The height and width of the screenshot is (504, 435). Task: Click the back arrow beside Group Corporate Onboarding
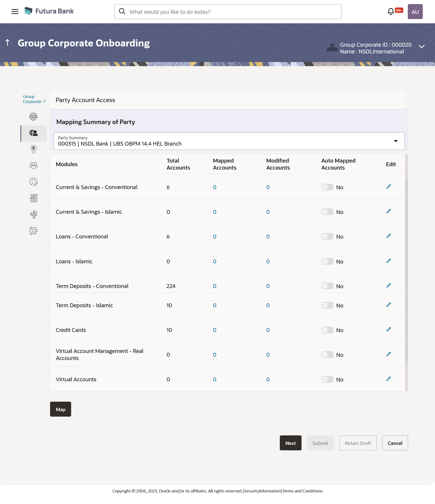click(7, 43)
